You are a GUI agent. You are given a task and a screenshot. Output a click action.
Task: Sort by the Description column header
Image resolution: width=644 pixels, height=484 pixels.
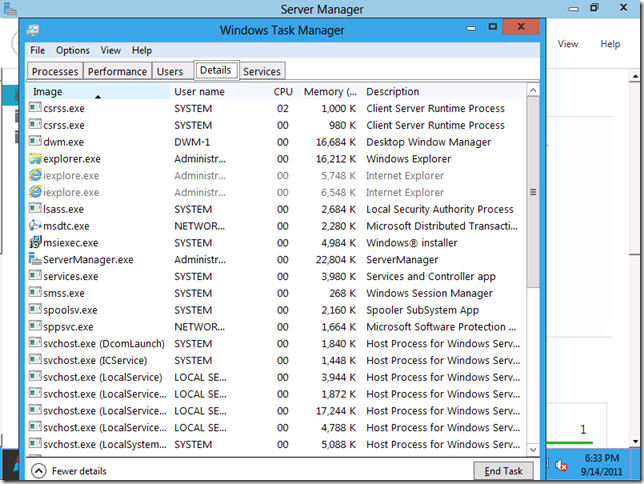tap(444, 91)
